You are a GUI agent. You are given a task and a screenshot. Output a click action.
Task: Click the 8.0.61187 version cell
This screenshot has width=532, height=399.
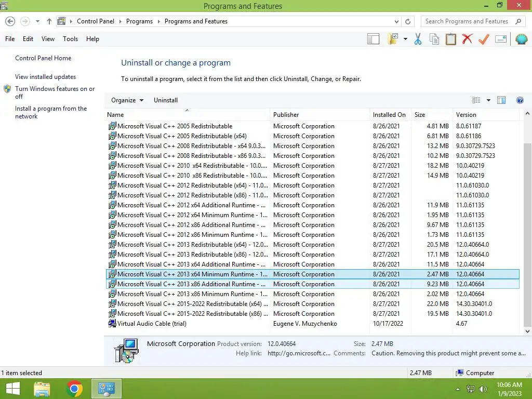pos(469,126)
